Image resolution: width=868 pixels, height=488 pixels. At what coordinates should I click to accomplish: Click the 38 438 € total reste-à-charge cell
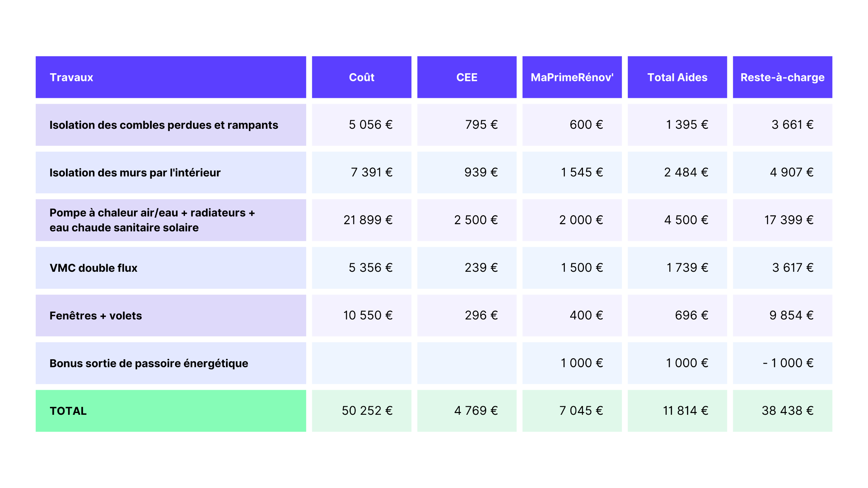coord(782,411)
